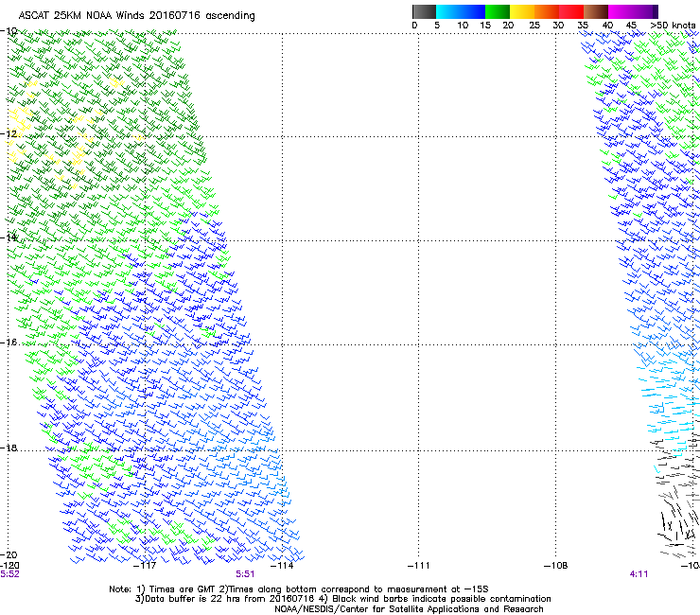Click the '-111' longitude axis label
This screenshot has width=700, height=615.
tap(419, 566)
